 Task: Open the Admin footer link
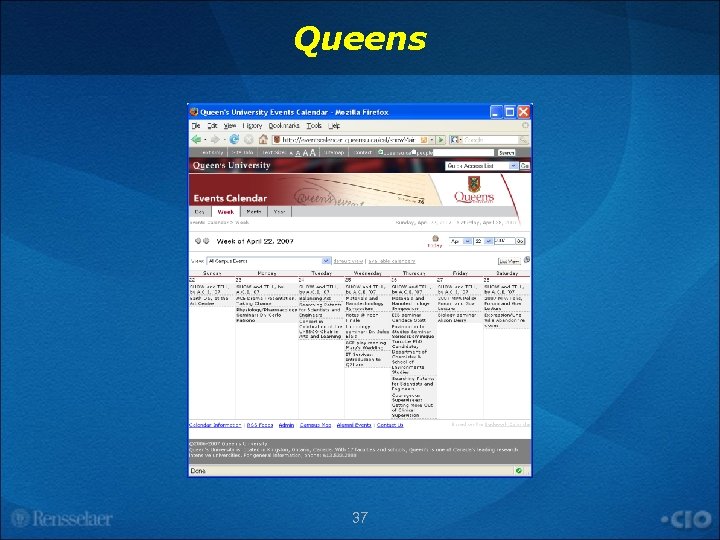[x=286, y=425]
